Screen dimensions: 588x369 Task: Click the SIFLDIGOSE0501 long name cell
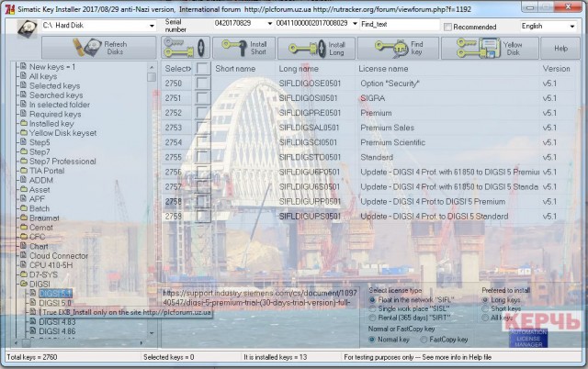pos(310,84)
